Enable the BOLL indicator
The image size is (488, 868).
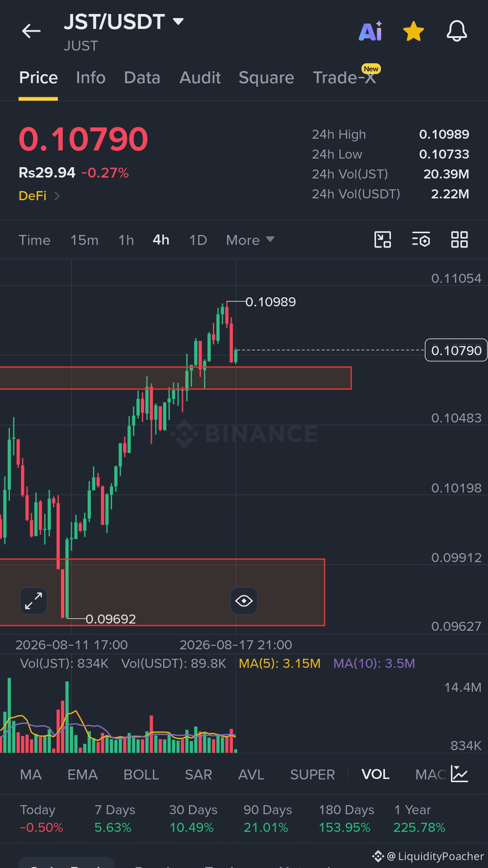click(141, 774)
